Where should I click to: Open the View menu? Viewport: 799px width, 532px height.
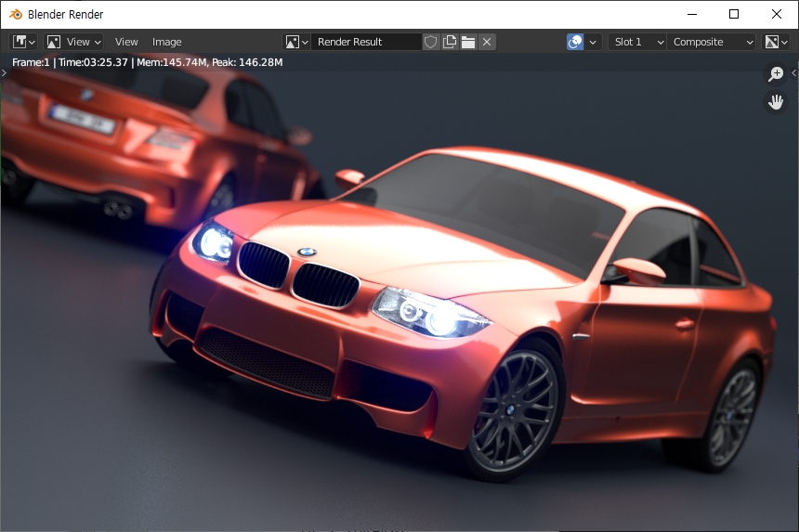[126, 42]
